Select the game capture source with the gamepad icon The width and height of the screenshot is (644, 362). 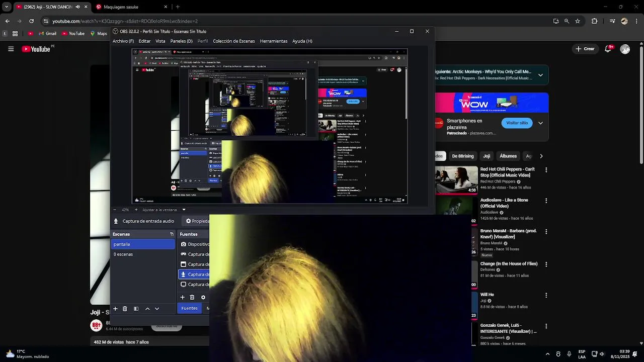coord(194,254)
